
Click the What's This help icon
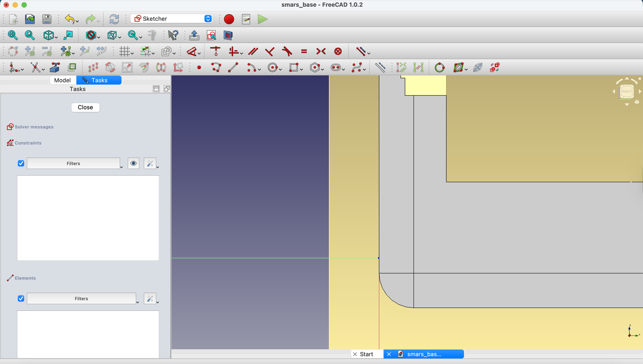click(x=173, y=35)
